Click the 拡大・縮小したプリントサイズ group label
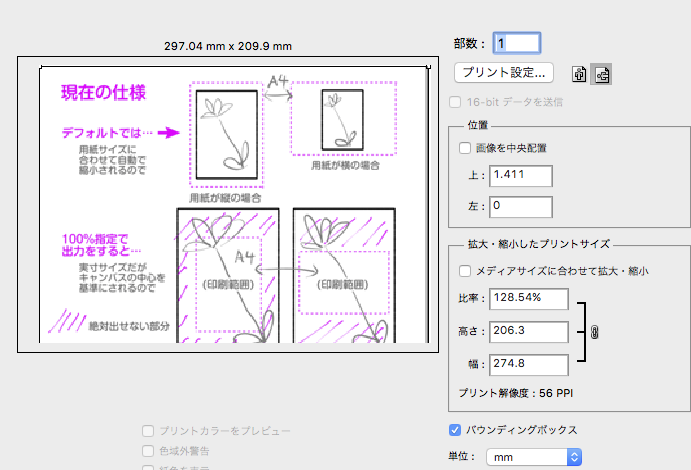This screenshot has height=470, width=691. point(539,244)
